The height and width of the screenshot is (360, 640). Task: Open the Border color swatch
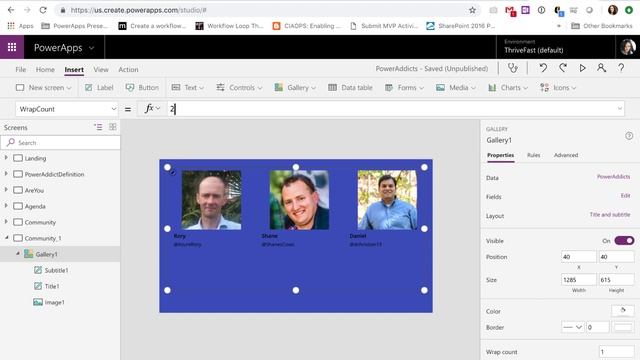pyautogui.click(x=623, y=327)
